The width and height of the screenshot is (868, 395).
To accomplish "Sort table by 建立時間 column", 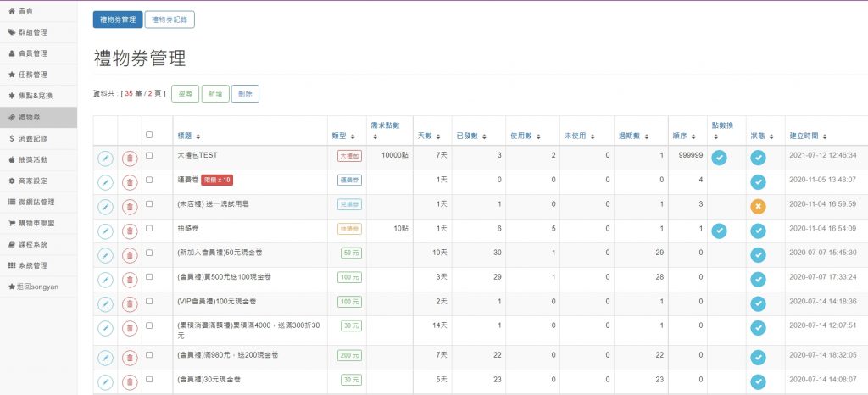I will pos(808,136).
